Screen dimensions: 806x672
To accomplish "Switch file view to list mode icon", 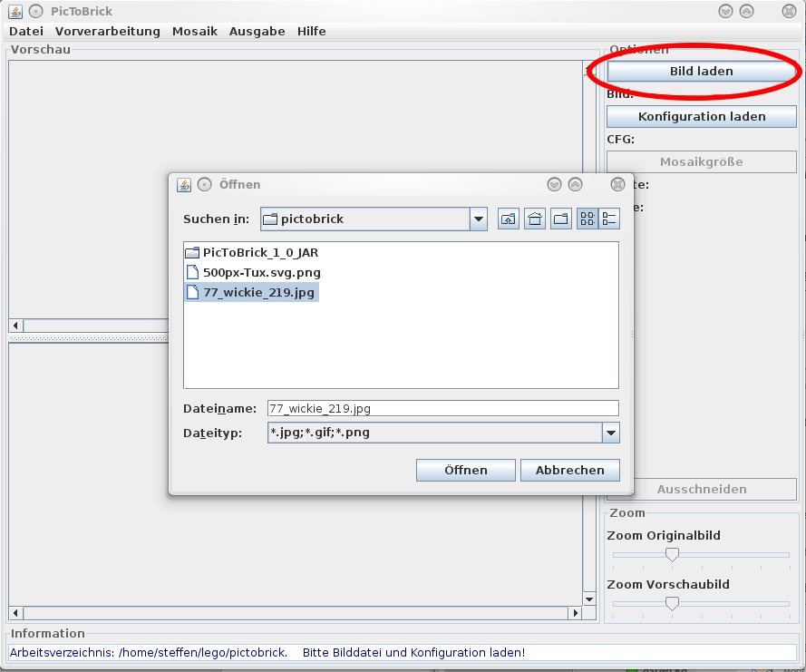I will point(588,219).
